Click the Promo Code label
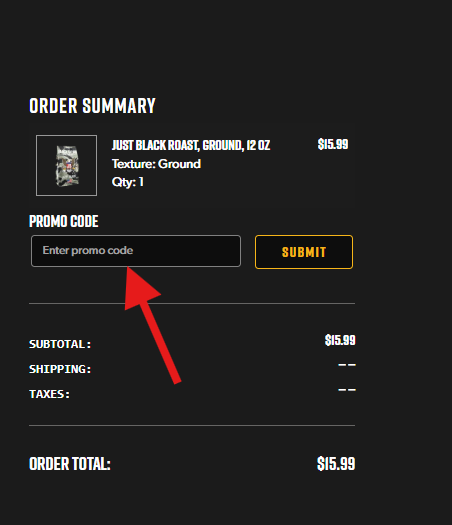 tap(64, 221)
